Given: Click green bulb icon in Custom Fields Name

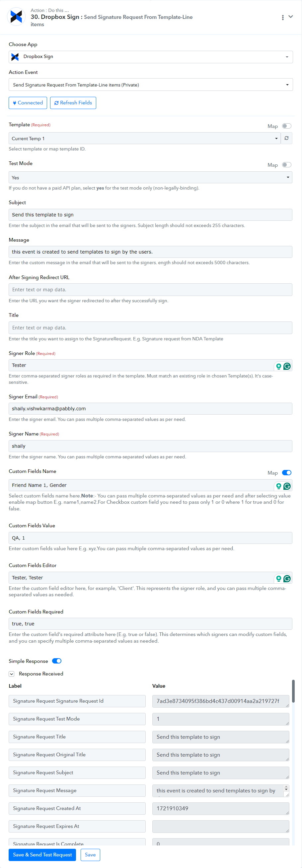Looking at the screenshot, I should click(x=279, y=486).
